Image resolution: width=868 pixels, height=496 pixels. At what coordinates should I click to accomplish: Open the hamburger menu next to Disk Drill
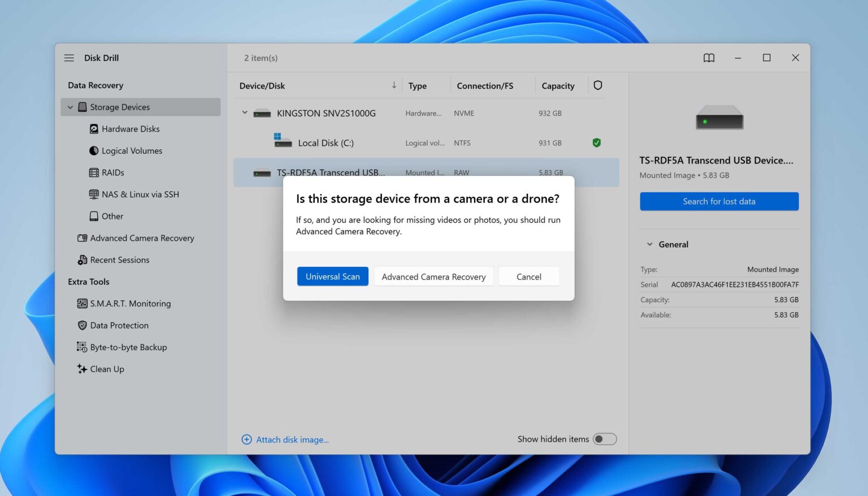[x=68, y=57]
